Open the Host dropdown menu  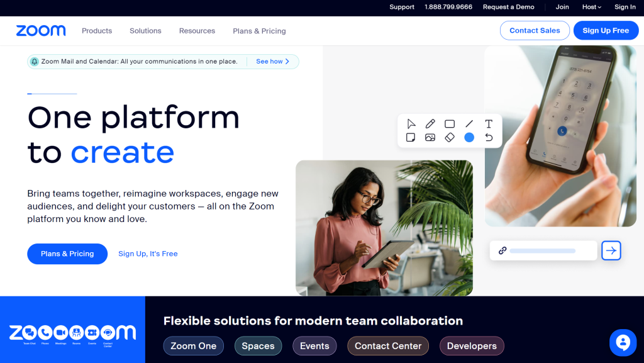coord(591,7)
